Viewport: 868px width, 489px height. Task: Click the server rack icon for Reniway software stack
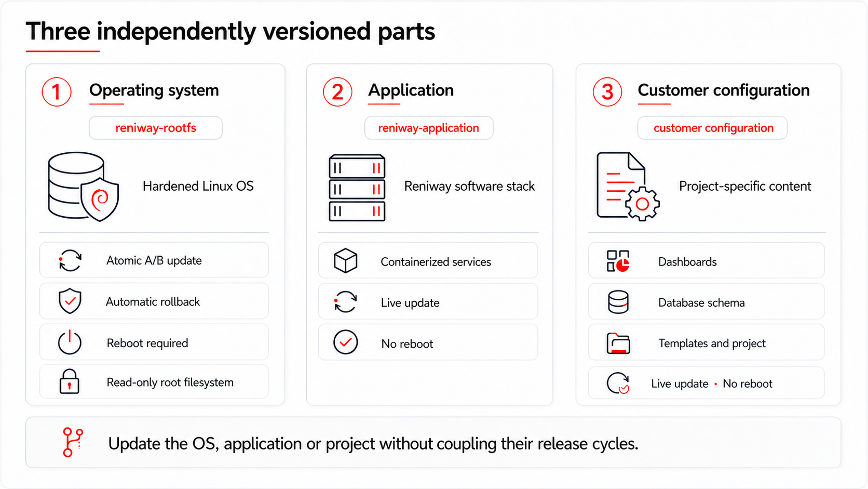[x=357, y=188]
